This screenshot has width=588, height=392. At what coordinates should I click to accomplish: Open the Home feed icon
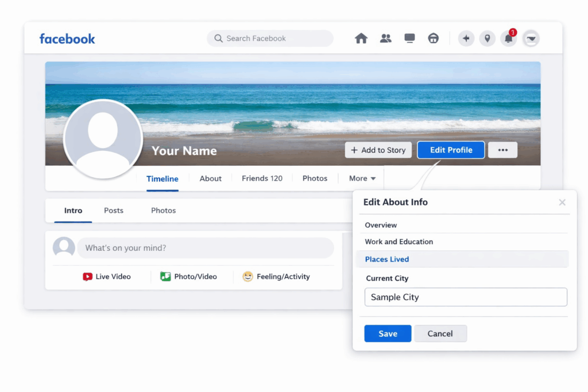click(x=361, y=38)
